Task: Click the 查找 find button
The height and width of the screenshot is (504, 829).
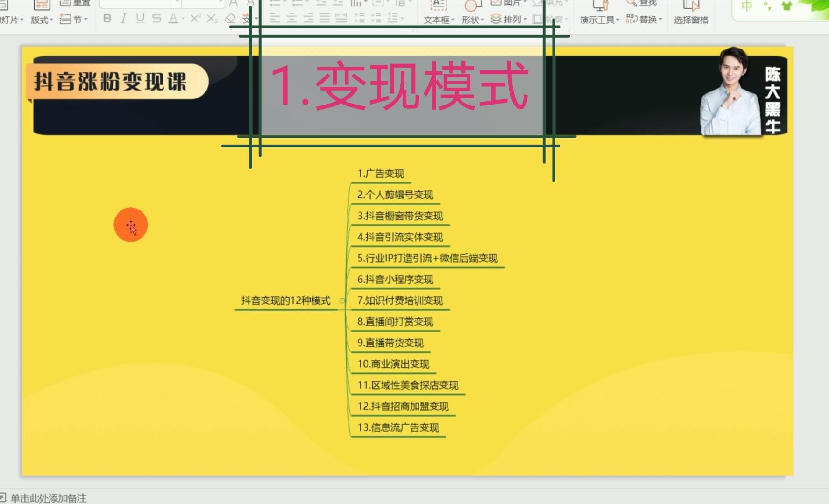Action: click(642, 3)
